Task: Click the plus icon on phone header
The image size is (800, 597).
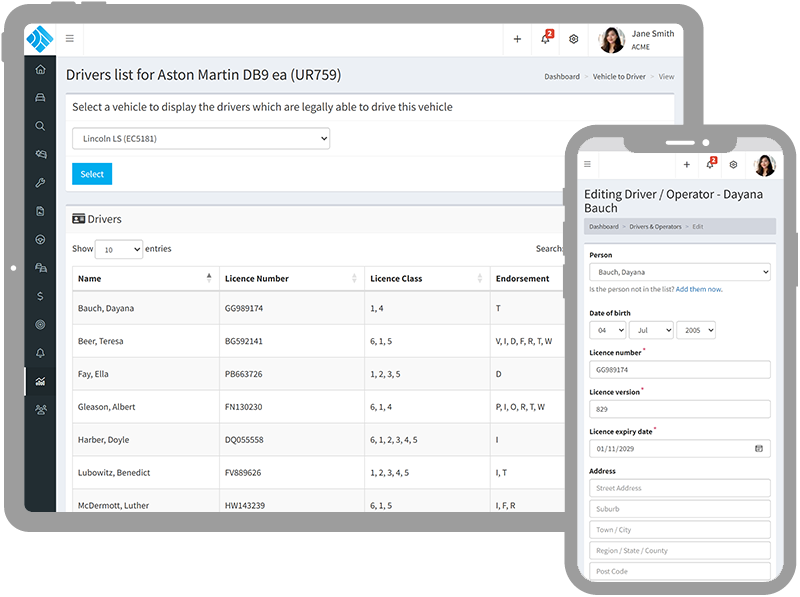Action: pos(687,164)
